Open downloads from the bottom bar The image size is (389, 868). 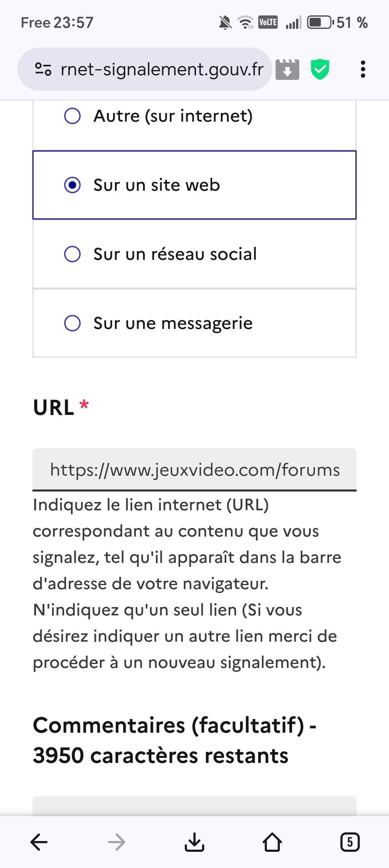tap(194, 842)
